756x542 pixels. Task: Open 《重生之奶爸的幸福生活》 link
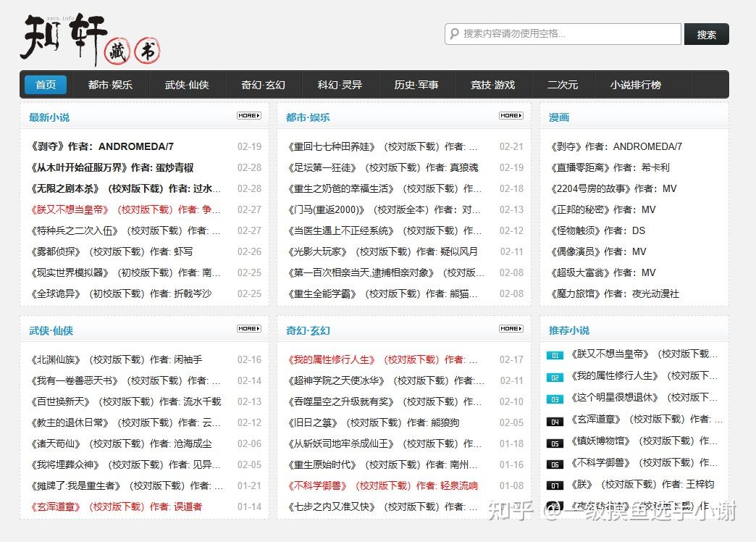[385, 188]
